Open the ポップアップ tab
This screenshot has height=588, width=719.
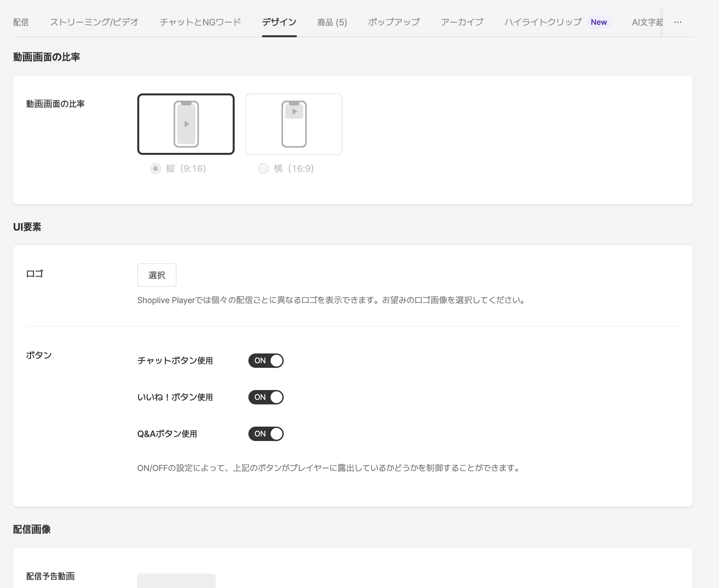coord(394,22)
